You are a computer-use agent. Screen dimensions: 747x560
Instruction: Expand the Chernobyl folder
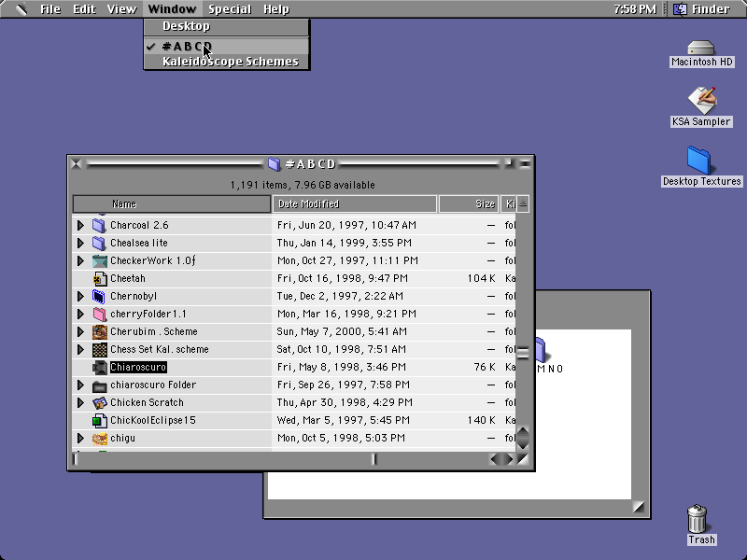[80, 296]
